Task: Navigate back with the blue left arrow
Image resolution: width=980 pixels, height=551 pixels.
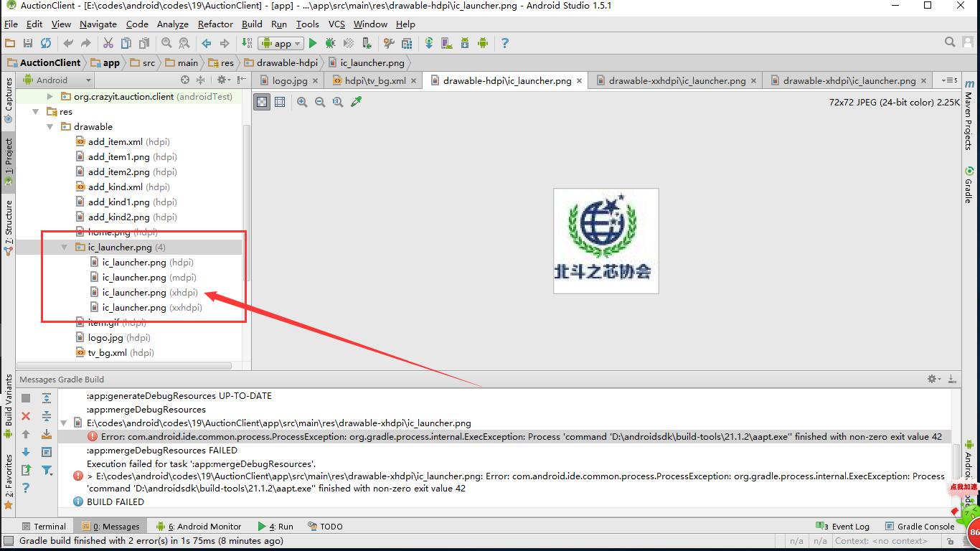Action: click(x=207, y=43)
